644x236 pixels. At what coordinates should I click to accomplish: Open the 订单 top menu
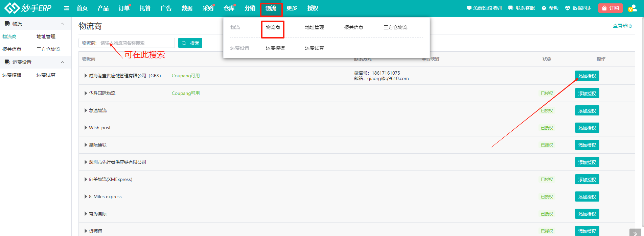tap(124, 8)
